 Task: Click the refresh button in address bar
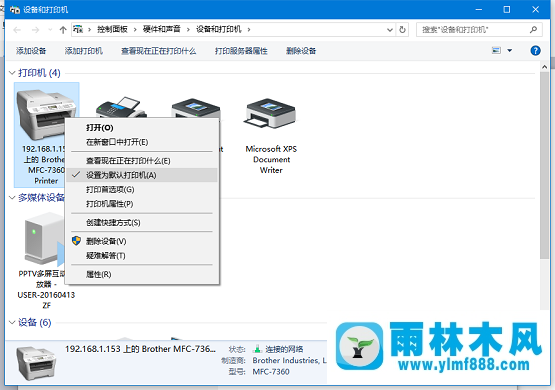(x=402, y=30)
